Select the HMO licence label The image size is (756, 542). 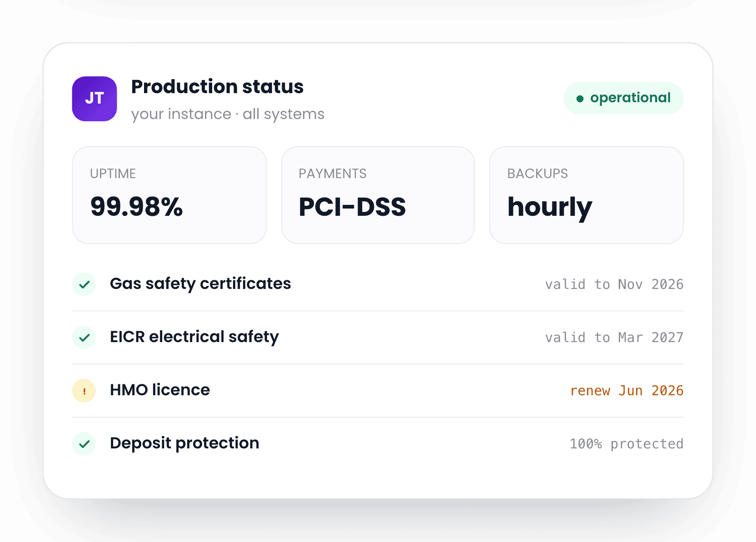click(160, 390)
